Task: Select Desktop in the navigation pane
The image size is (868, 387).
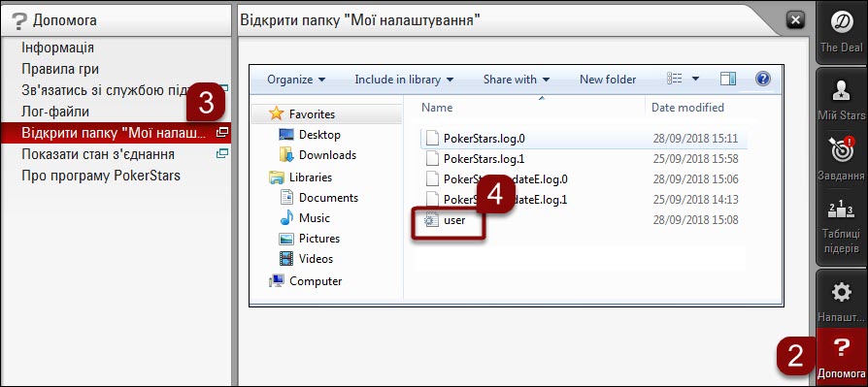Action: pyautogui.click(x=319, y=135)
